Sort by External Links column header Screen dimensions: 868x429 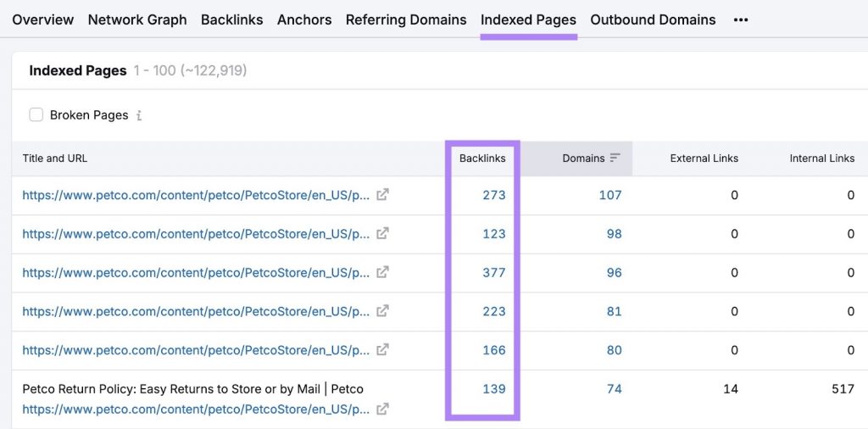point(704,159)
